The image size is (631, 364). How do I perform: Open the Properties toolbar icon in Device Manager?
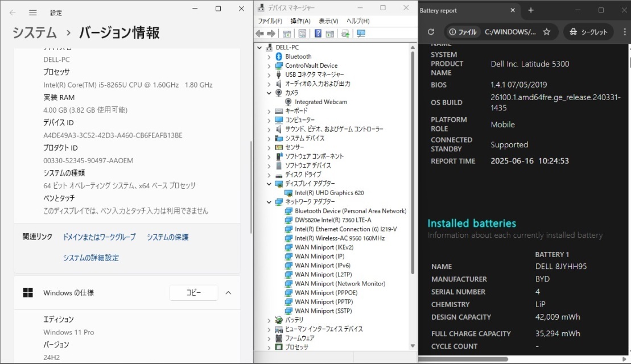coord(302,34)
